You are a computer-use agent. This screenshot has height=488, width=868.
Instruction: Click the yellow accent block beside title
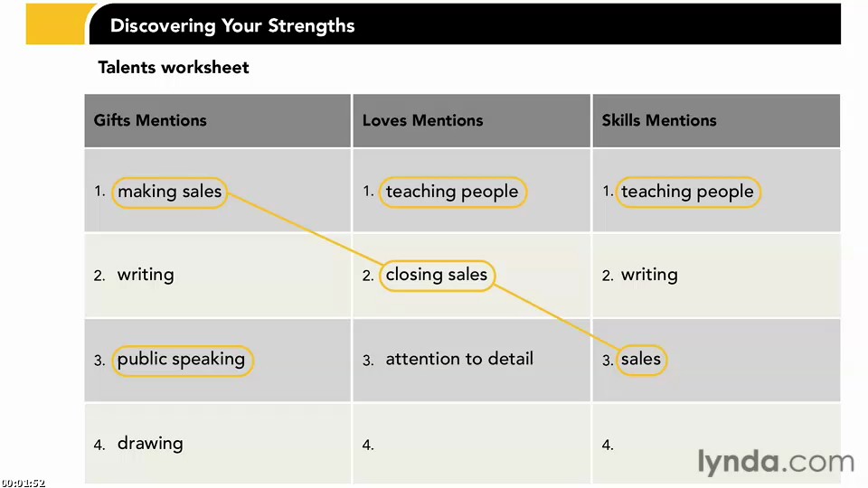[56, 23]
